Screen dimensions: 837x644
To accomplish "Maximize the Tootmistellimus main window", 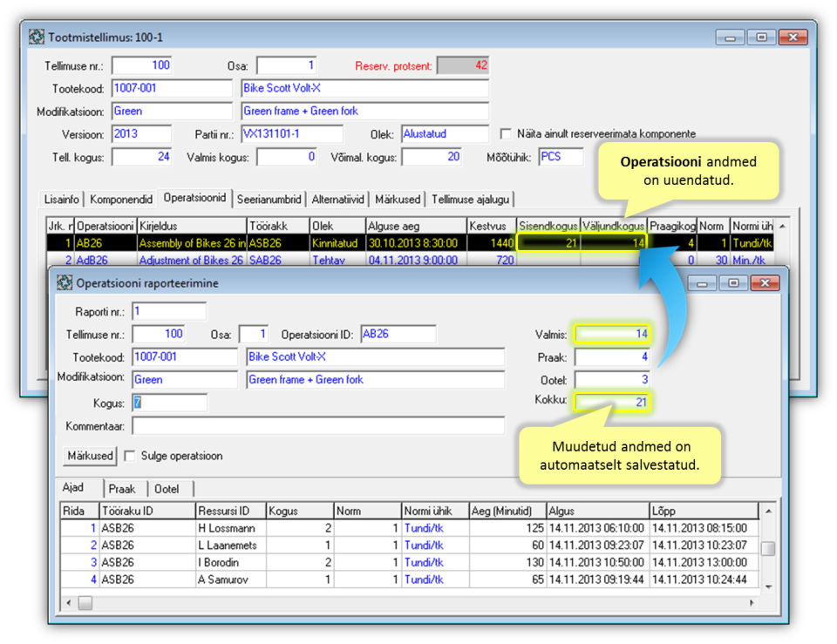I will [x=760, y=37].
